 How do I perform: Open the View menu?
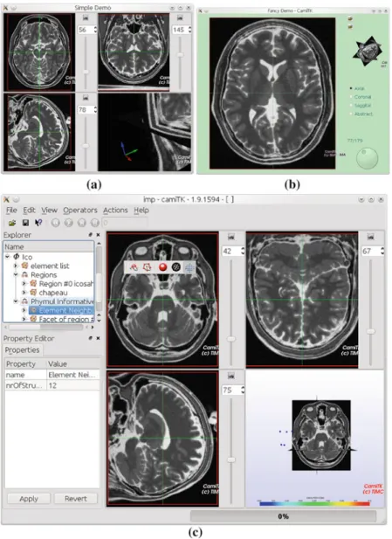50,210
